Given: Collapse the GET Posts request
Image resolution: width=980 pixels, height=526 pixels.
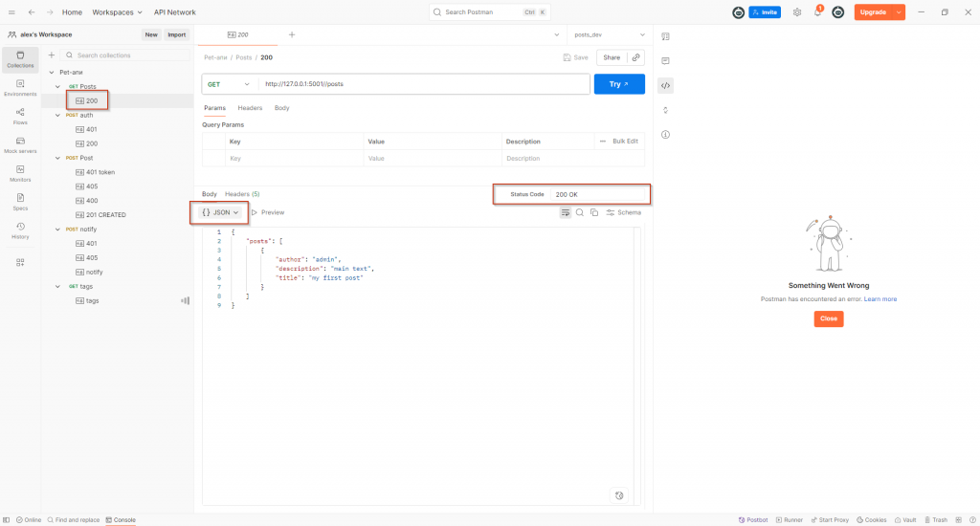Looking at the screenshot, I should (x=57, y=87).
